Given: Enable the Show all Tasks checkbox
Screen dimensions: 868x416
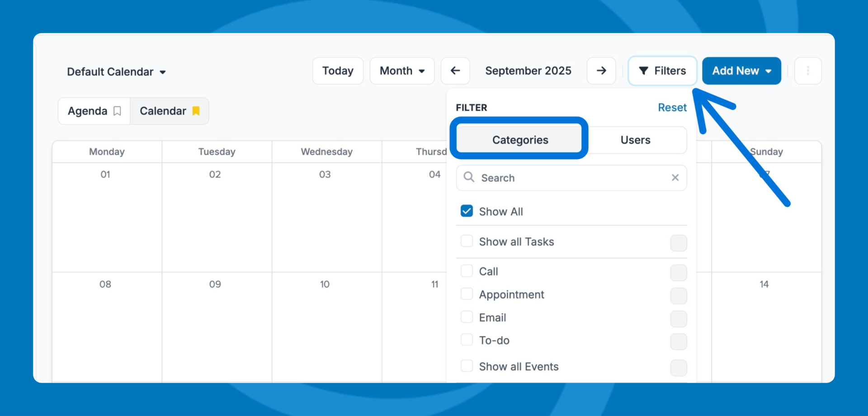Looking at the screenshot, I should tap(467, 241).
